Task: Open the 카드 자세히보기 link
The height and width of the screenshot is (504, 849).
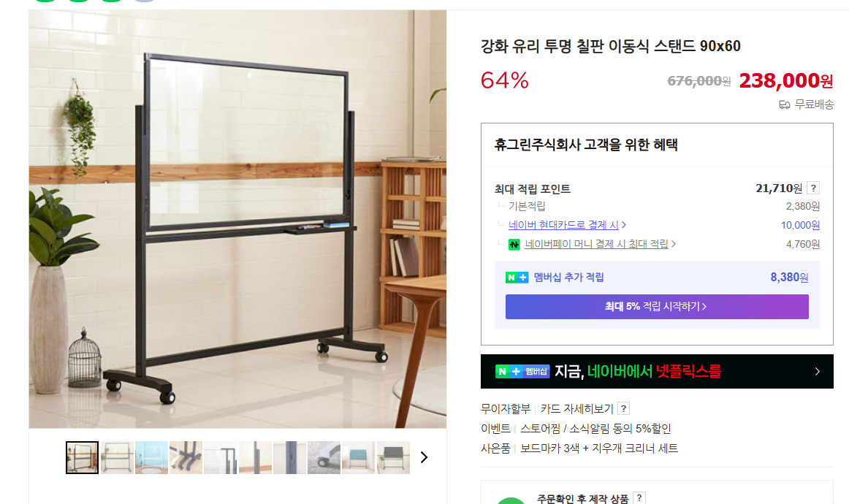Action: [x=576, y=409]
